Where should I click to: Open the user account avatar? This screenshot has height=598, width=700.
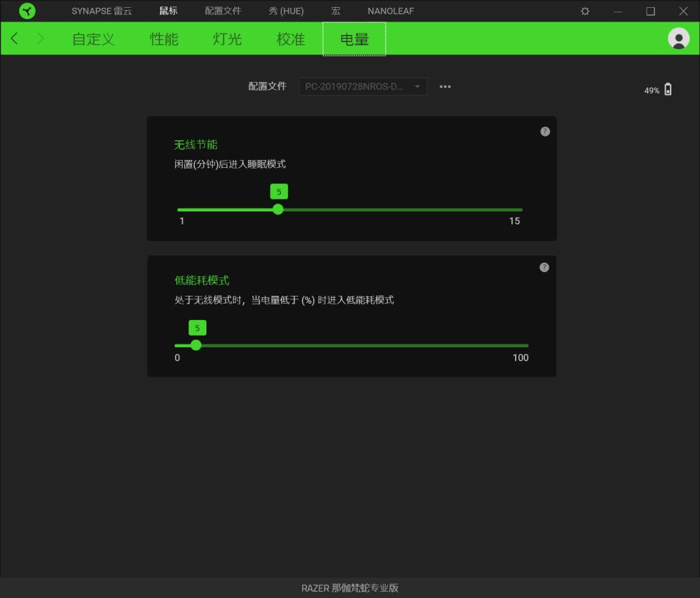point(679,39)
